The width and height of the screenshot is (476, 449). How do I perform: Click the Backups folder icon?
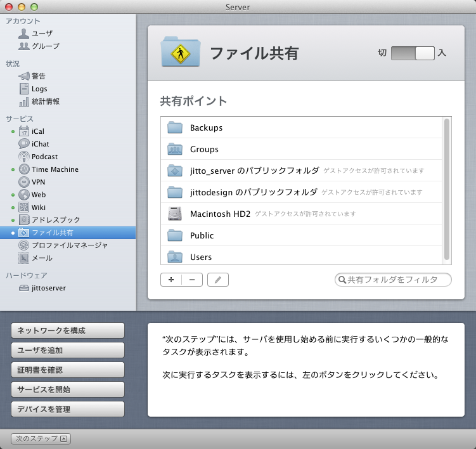[175, 127]
